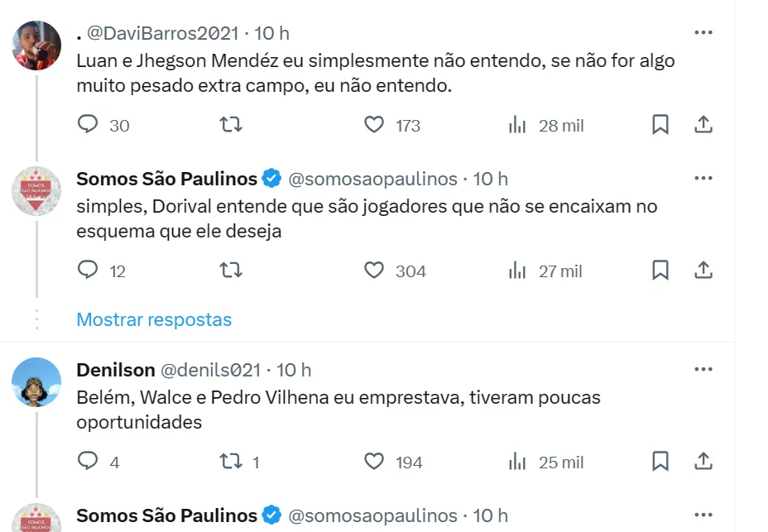The width and height of the screenshot is (768, 532).
Task: Like DaviBarros2021's tweet with 173 likes
Action: pyautogui.click(x=375, y=125)
